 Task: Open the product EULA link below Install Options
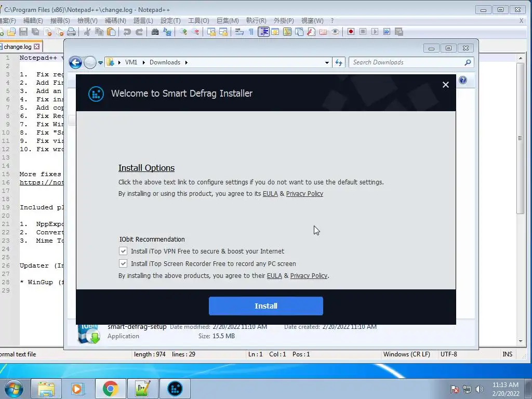(270, 194)
